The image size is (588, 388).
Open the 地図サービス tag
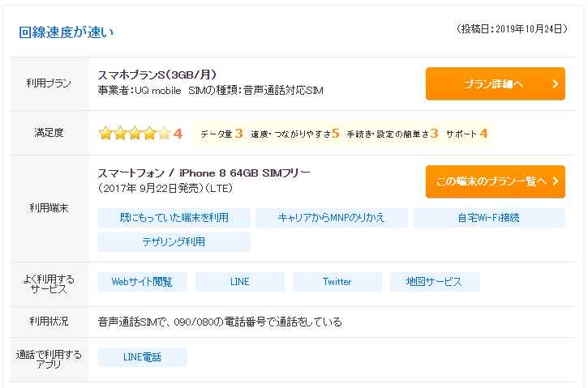[x=434, y=282]
